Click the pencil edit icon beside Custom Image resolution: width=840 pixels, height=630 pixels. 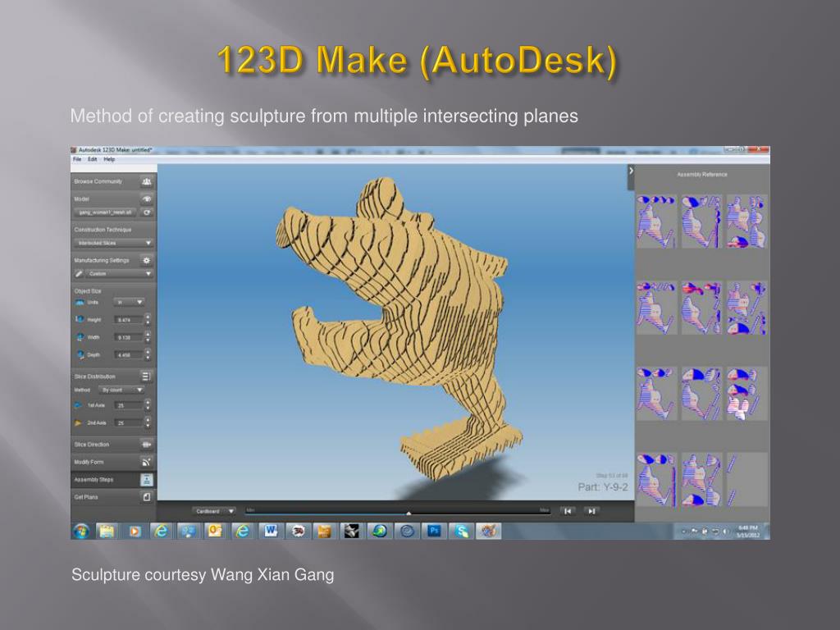pos(80,274)
